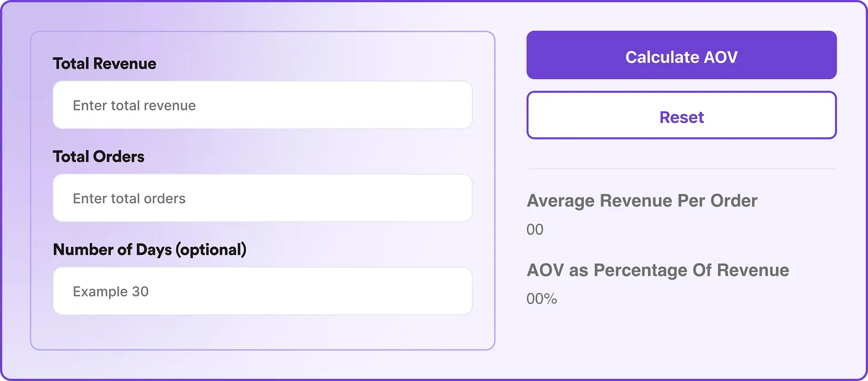Click the Average Revenue Per Order heading
The image size is (868, 381).
click(x=642, y=200)
